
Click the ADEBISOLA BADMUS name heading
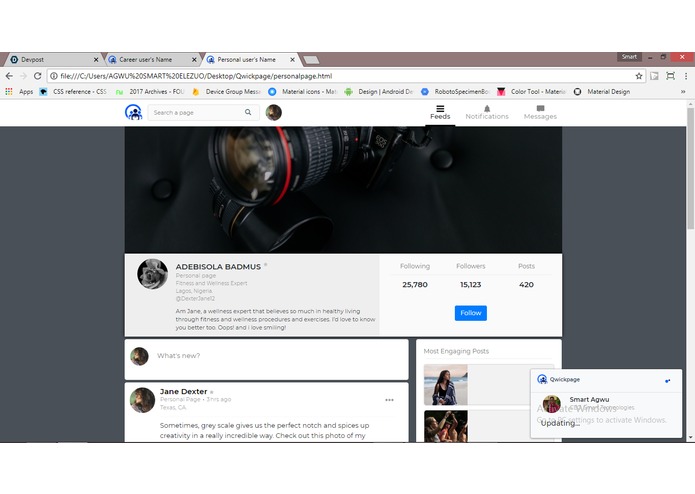coord(218,267)
